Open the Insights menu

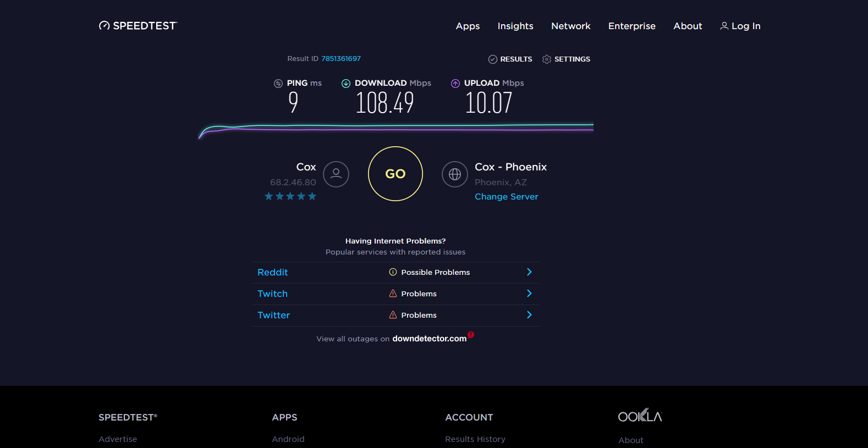[515, 26]
